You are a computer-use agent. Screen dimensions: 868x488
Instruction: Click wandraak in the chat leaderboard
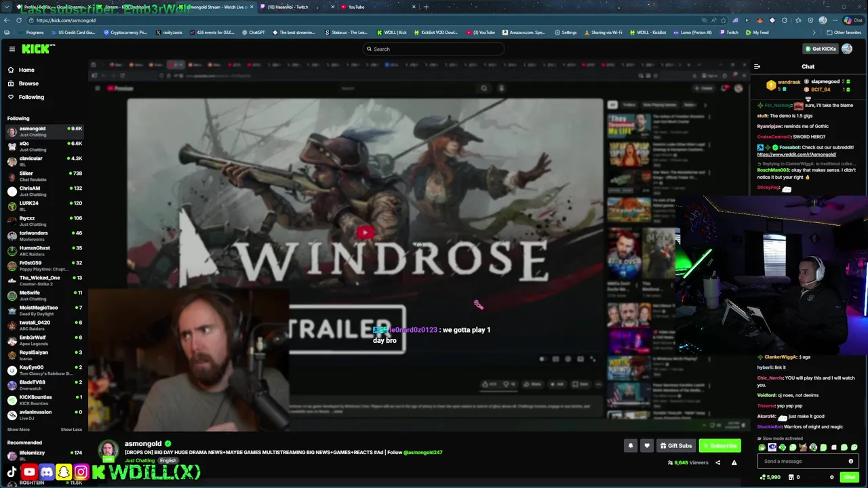click(785, 85)
